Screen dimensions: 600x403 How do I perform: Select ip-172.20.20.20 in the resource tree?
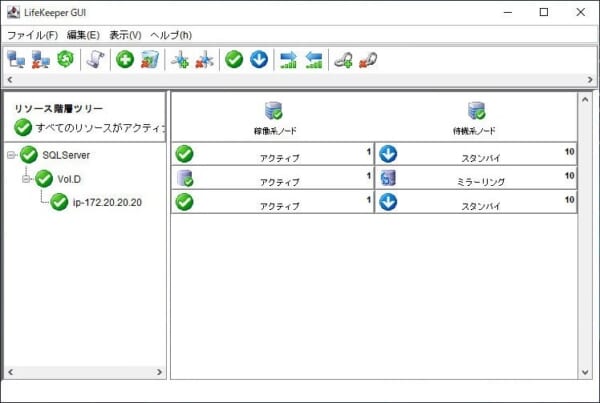[x=107, y=202]
